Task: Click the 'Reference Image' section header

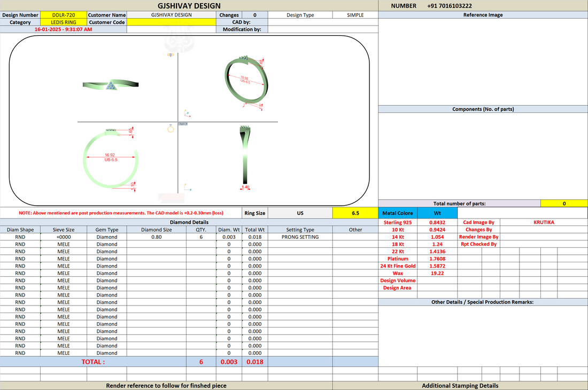Action: coord(483,15)
